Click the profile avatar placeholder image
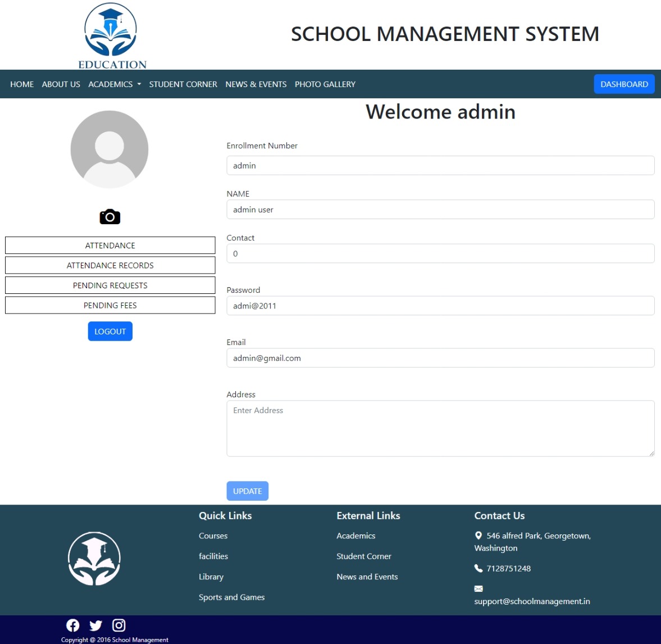661x644 pixels. coord(110,149)
